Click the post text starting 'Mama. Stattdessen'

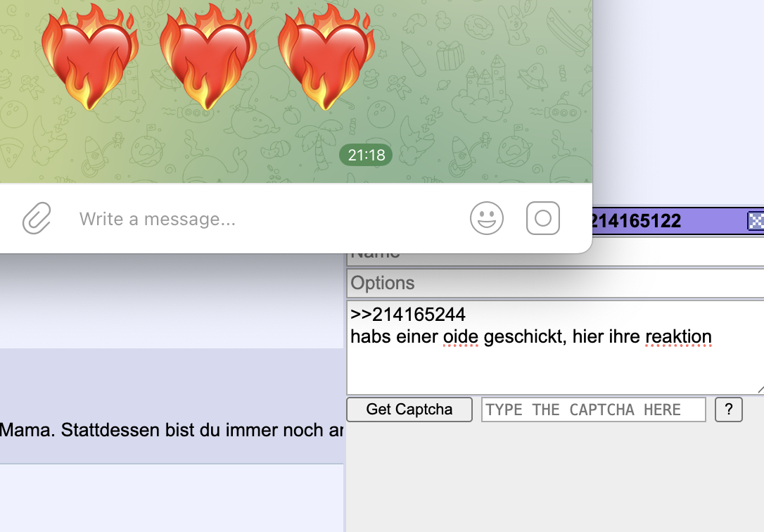pyautogui.click(x=172, y=430)
